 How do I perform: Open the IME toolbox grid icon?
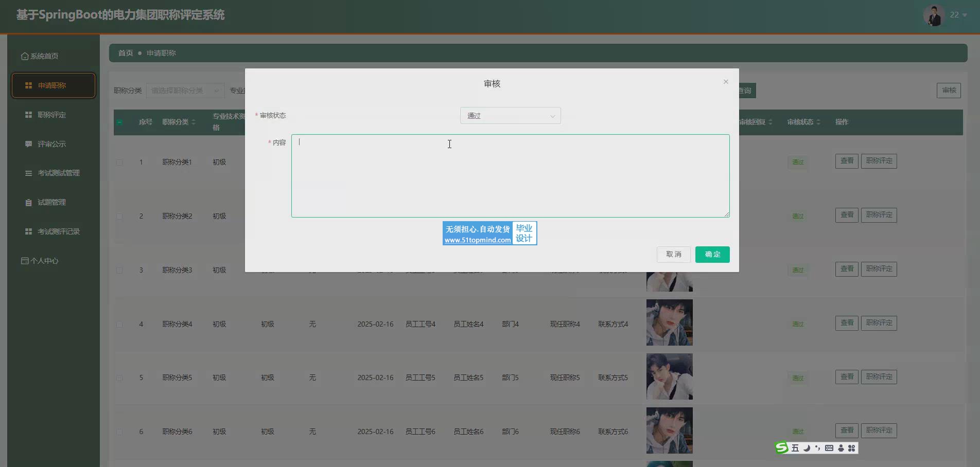coord(852,448)
